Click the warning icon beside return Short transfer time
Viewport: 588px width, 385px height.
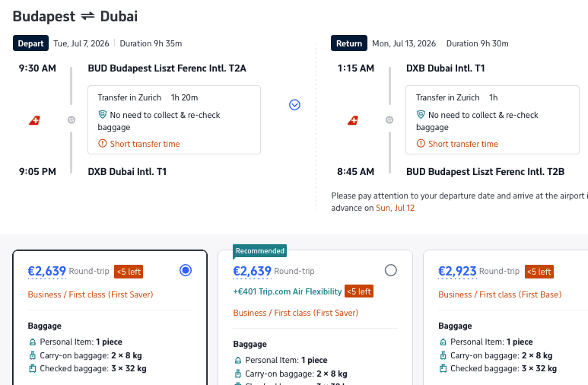(x=421, y=144)
